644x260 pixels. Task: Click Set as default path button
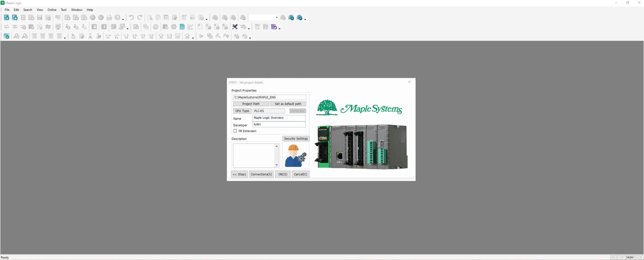coord(288,104)
